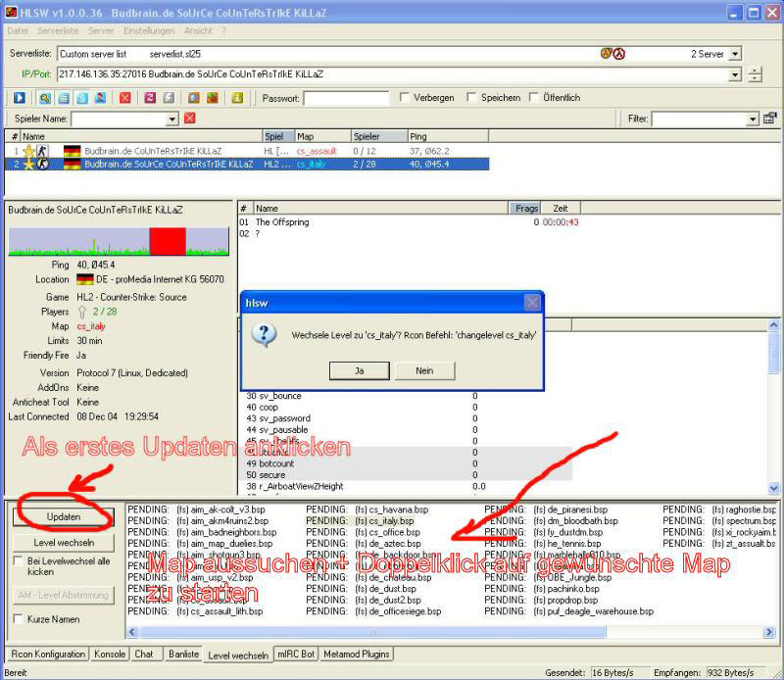Click the refresh server toolbar icon
Viewport: 784px width, 680px height.
[x=149, y=98]
